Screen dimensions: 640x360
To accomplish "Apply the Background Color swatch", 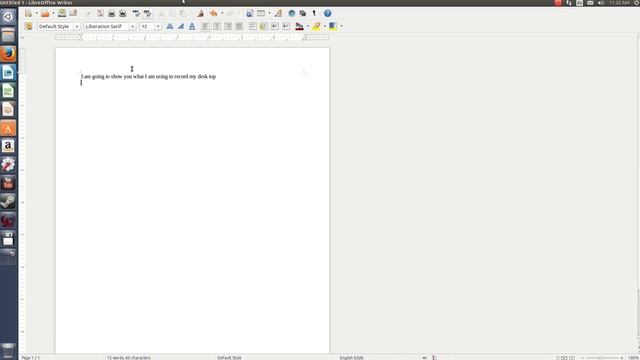I will pyautogui.click(x=333, y=27).
